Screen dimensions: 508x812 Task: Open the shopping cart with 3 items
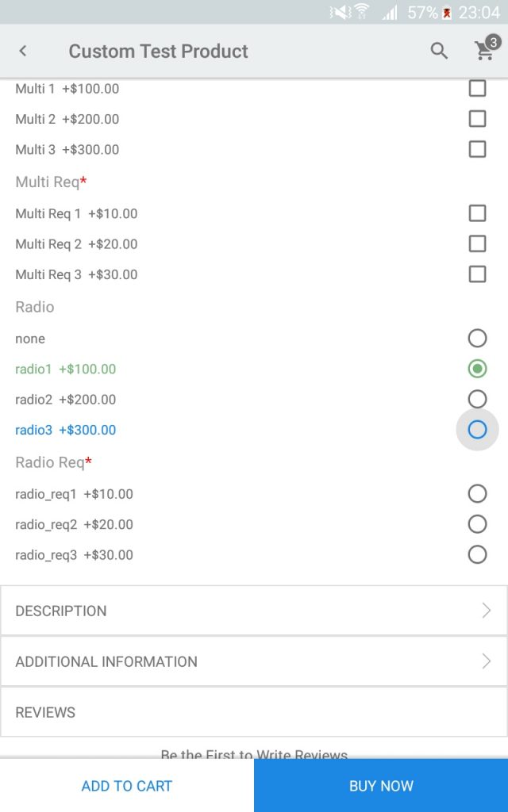(483, 50)
